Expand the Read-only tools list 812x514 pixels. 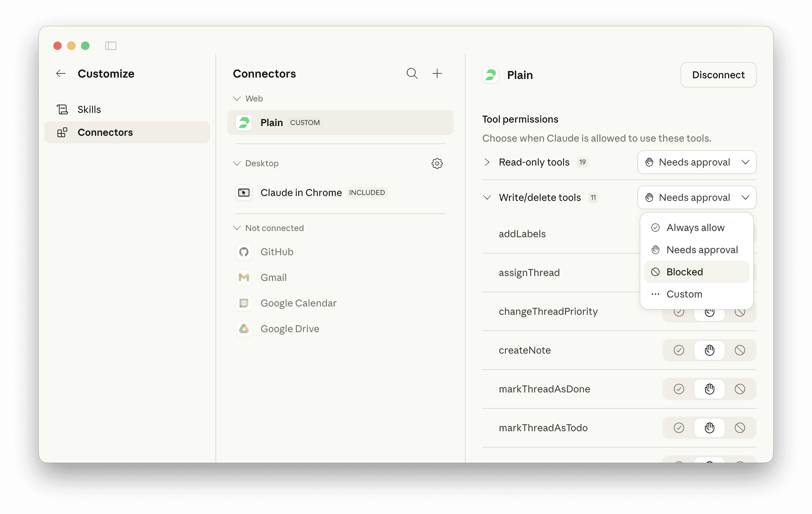pyautogui.click(x=487, y=162)
